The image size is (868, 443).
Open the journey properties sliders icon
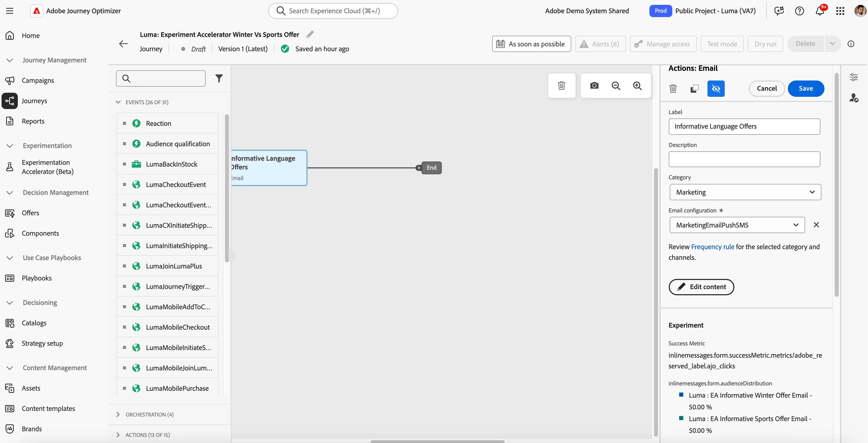[x=853, y=77]
